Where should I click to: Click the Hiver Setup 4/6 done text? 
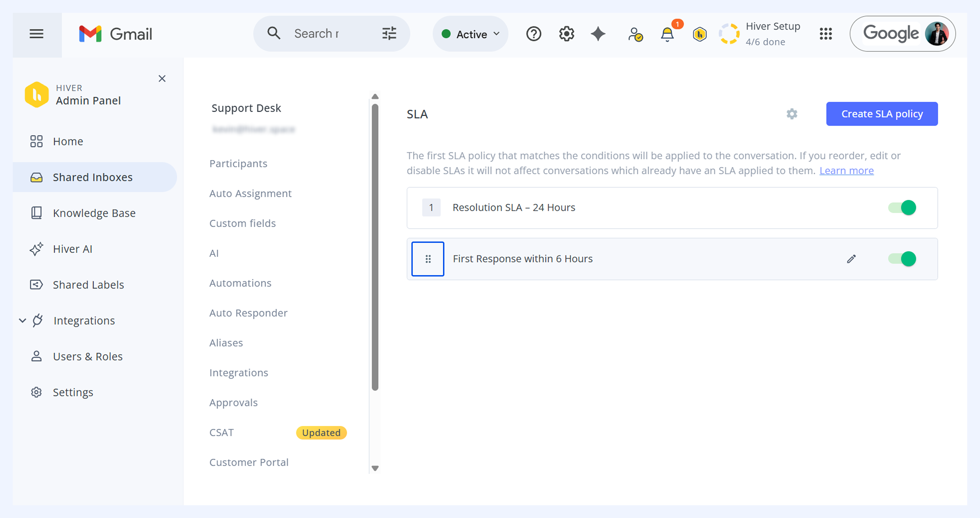[773, 34]
